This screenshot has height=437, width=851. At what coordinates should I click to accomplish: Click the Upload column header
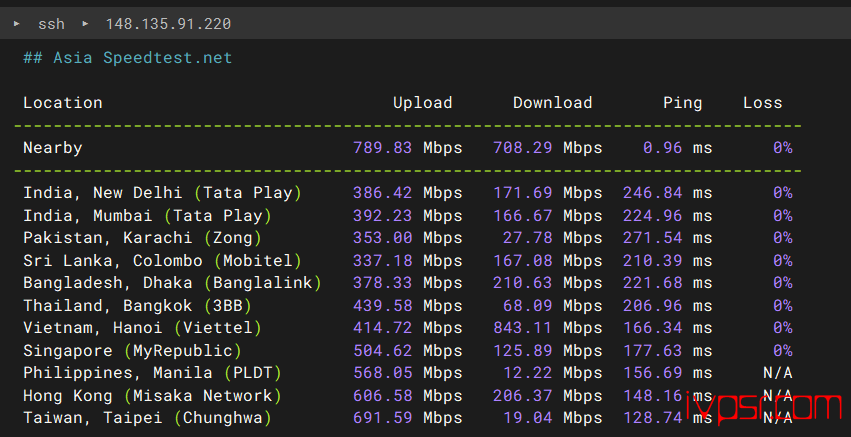tap(422, 103)
